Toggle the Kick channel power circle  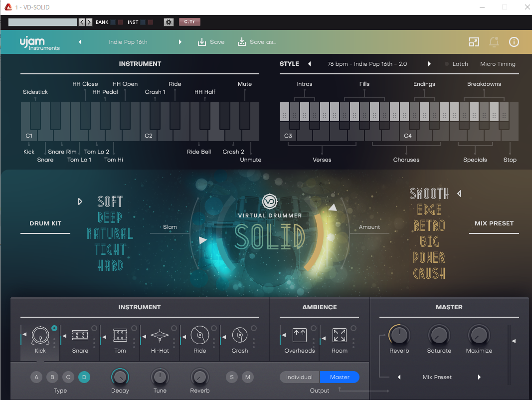[x=54, y=328]
